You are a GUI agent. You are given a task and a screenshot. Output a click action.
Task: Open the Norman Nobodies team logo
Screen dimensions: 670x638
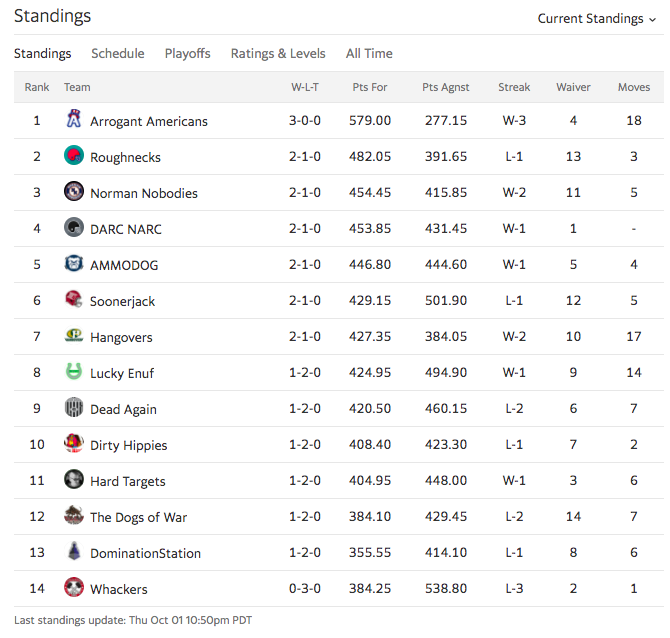coord(73,191)
